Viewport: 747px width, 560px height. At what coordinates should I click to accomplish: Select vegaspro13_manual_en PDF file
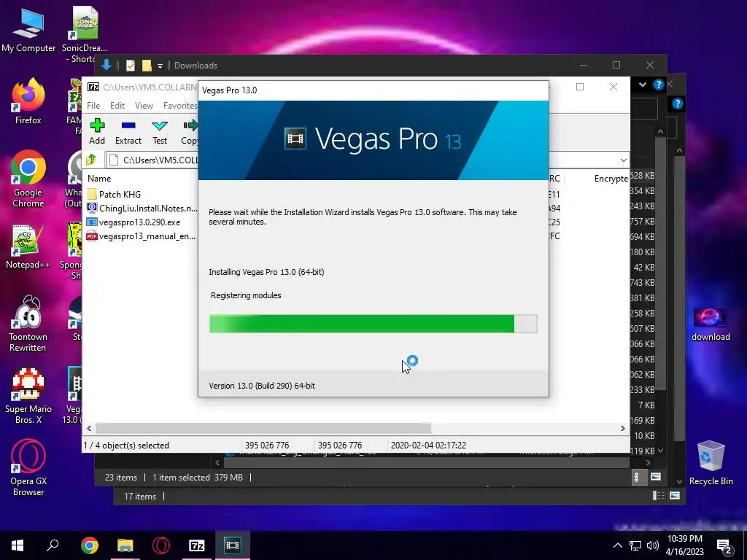142,236
